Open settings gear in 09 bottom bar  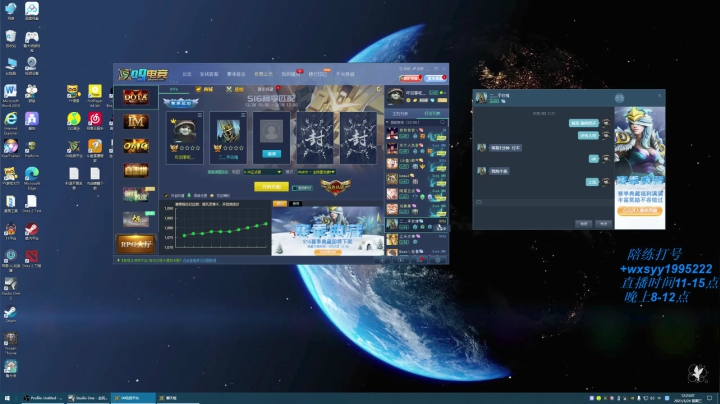click(x=438, y=260)
